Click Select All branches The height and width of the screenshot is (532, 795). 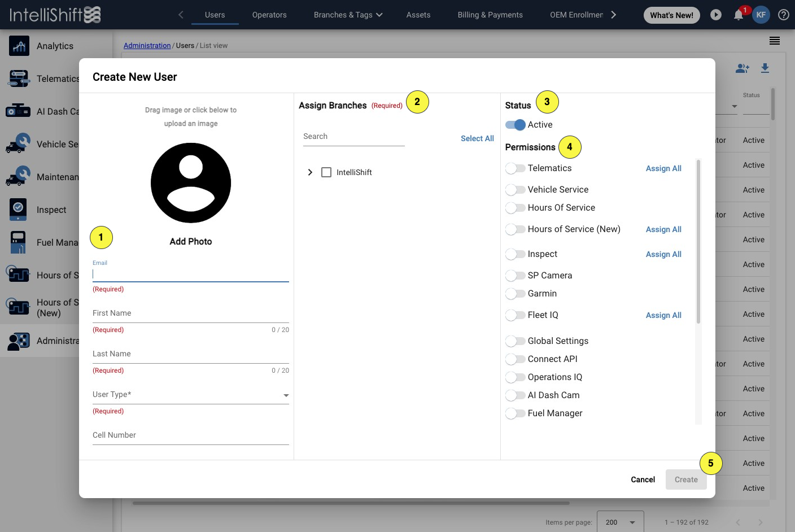click(477, 138)
